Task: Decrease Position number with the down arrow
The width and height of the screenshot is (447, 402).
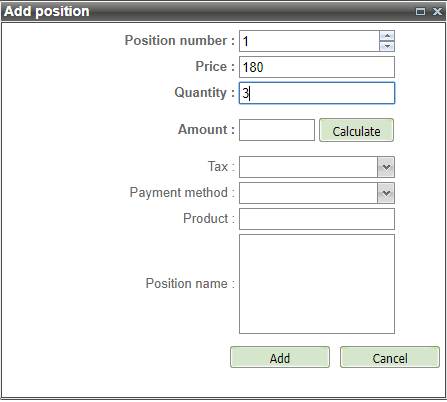Action: (x=387, y=46)
